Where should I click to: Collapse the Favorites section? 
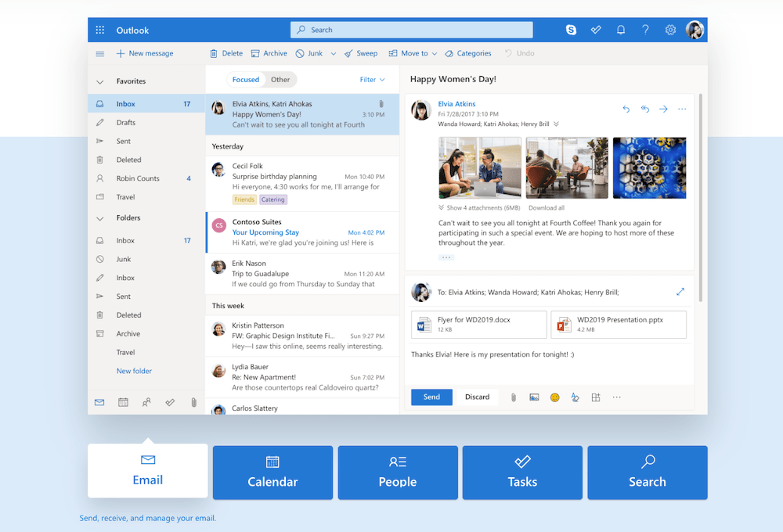click(99, 81)
